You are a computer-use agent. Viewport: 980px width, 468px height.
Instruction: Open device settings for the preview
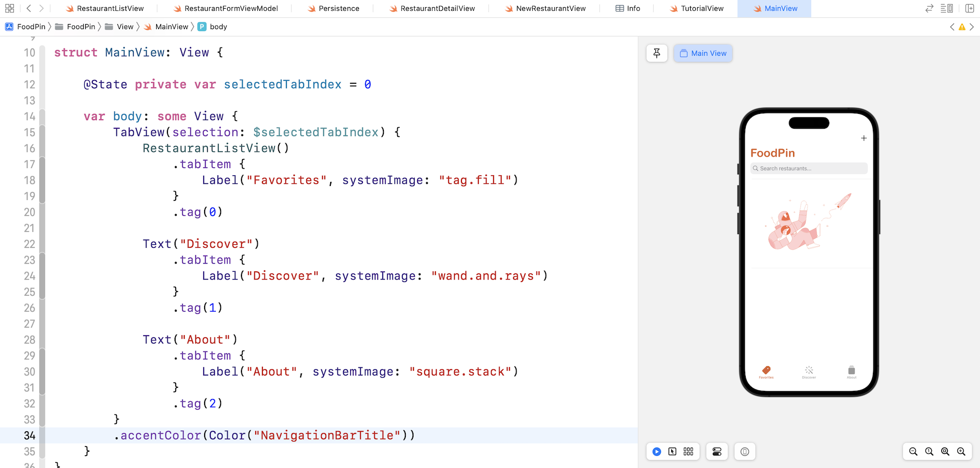[717, 452]
